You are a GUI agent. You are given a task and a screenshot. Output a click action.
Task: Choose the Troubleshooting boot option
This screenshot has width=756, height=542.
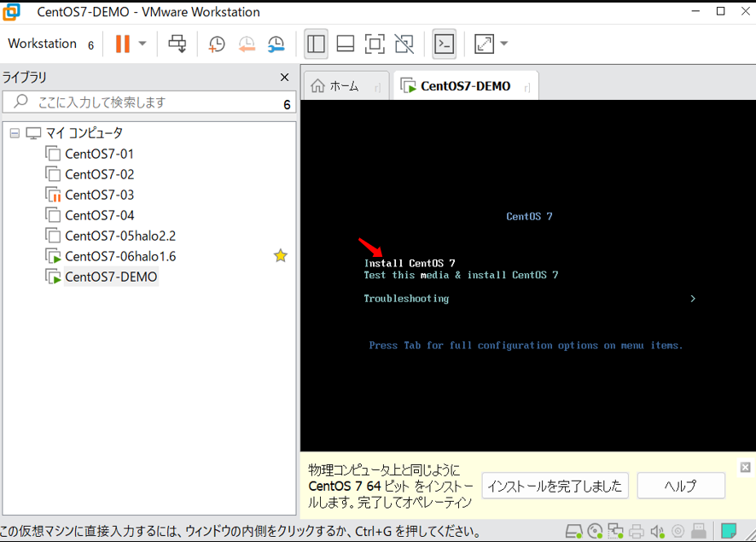406,299
